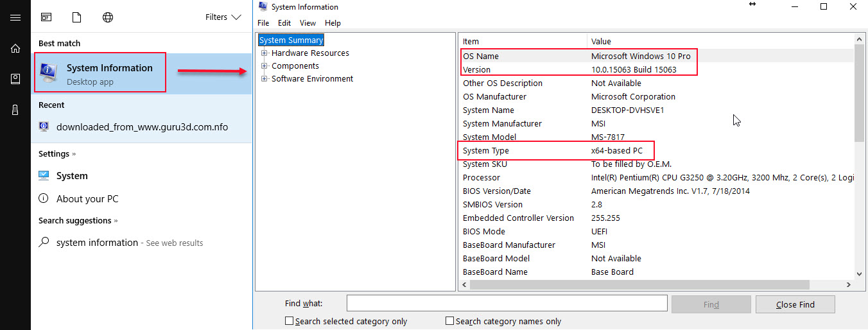Image resolution: width=868 pixels, height=330 pixels.
Task: Filter results by Documents icon
Action: [x=77, y=17]
